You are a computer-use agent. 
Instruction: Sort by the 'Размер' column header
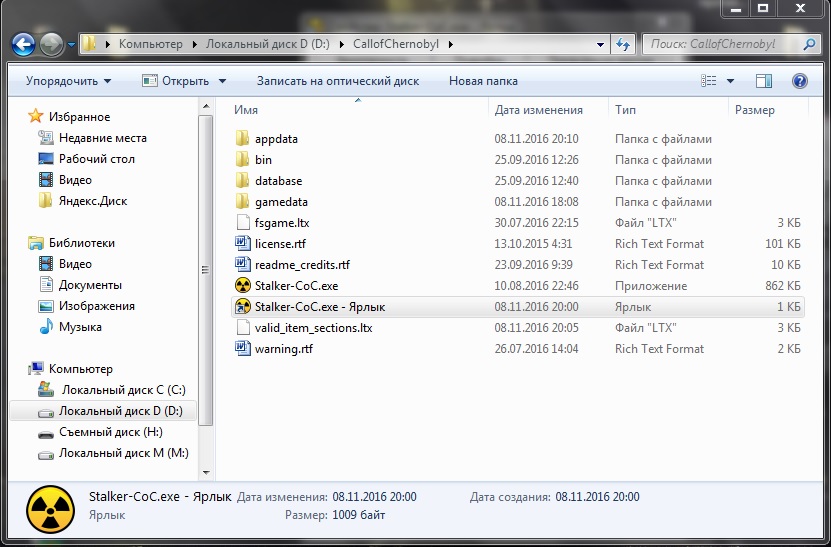coord(755,110)
